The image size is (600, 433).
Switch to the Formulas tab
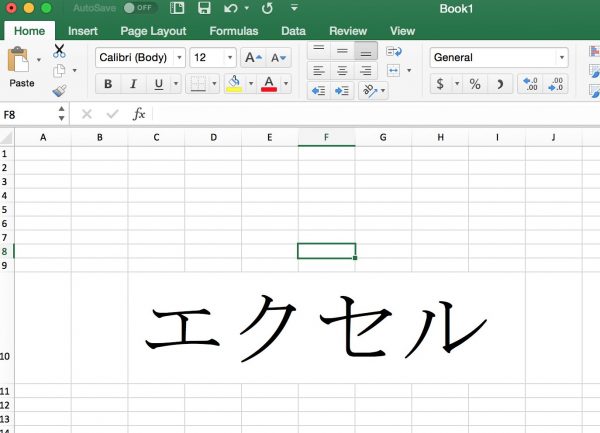point(233,31)
